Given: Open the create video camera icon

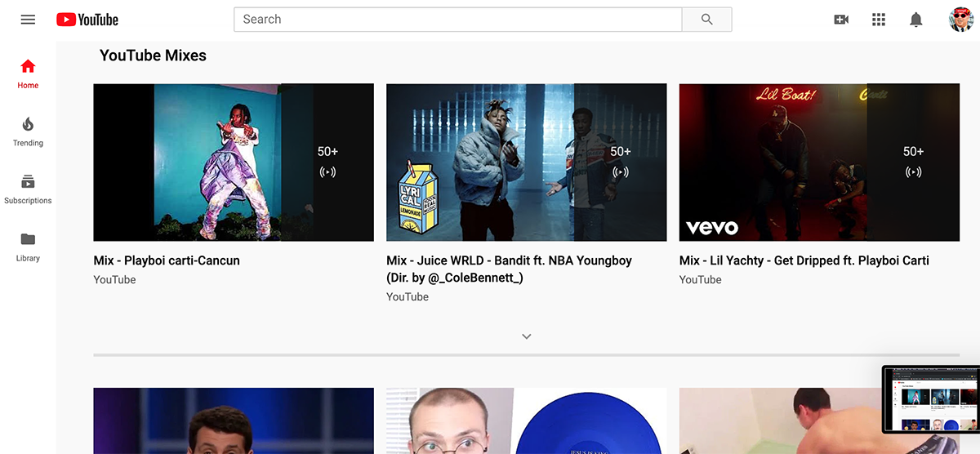Looking at the screenshot, I should 841,20.
